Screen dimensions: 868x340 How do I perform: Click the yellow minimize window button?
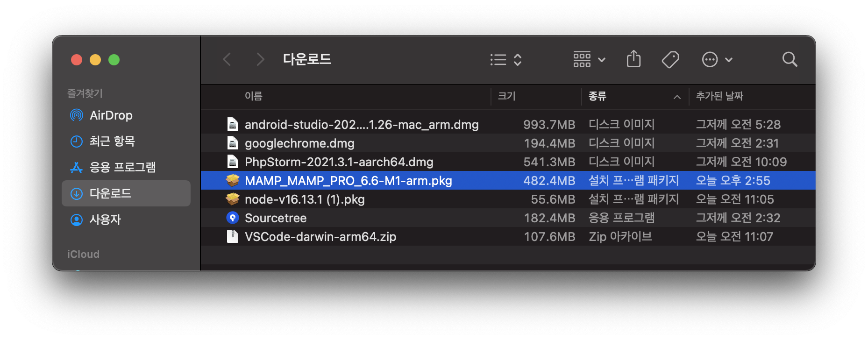coord(95,60)
